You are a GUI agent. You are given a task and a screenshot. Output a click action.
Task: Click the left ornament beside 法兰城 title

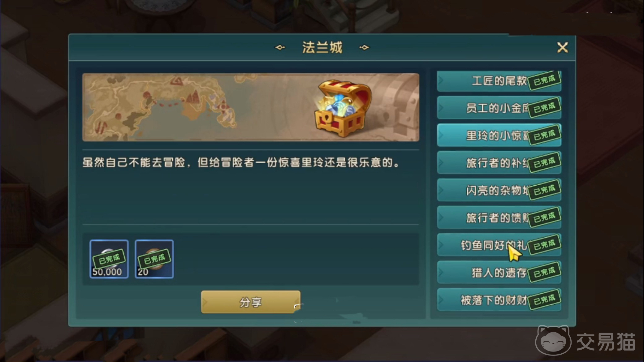point(280,47)
